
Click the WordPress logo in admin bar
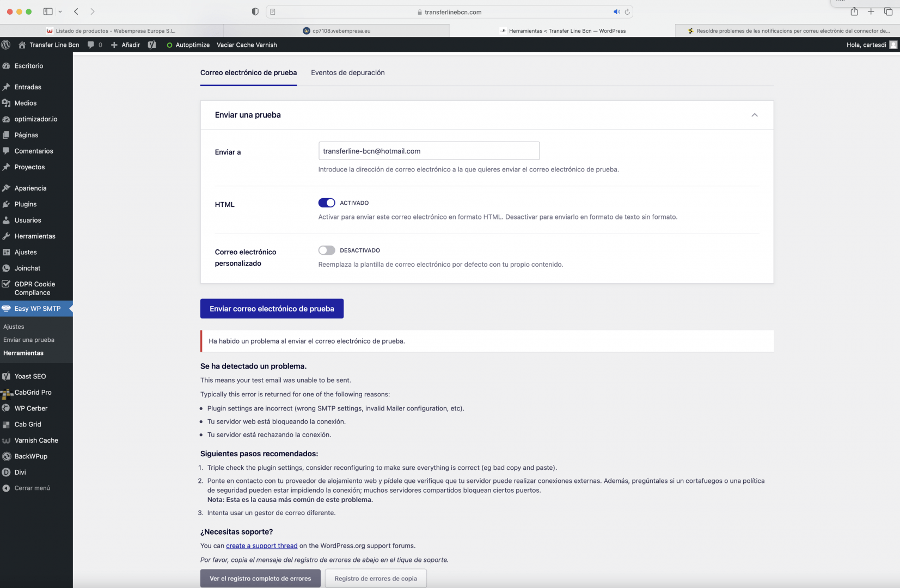point(6,45)
